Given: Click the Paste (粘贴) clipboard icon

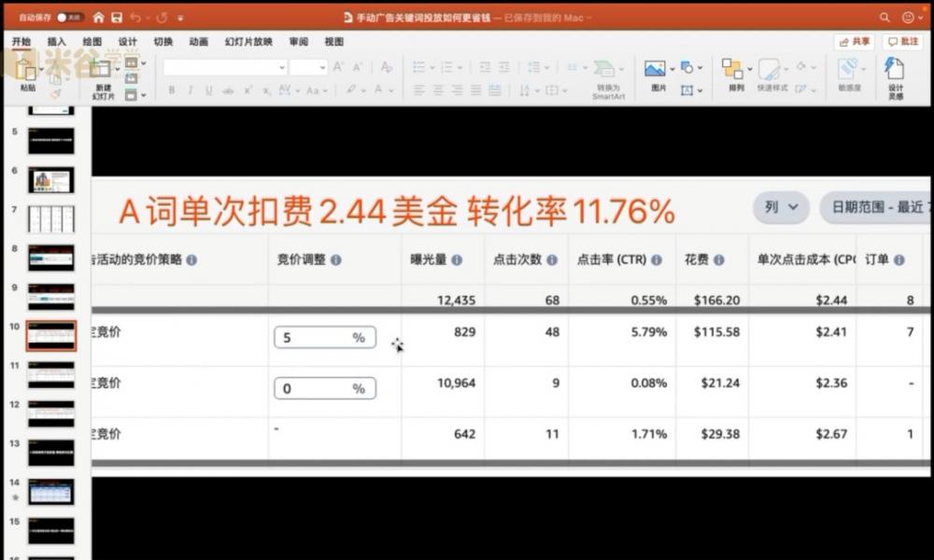Looking at the screenshot, I should pyautogui.click(x=26, y=68).
